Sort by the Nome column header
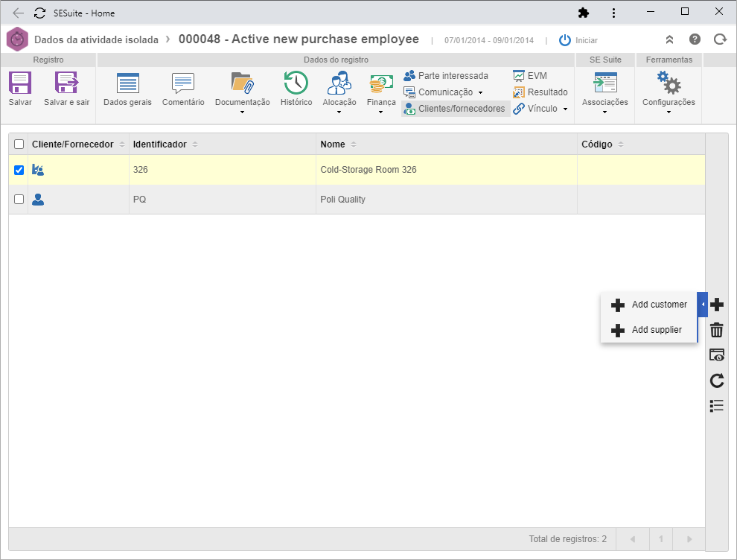737x560 pixels. tap(332, 144)
